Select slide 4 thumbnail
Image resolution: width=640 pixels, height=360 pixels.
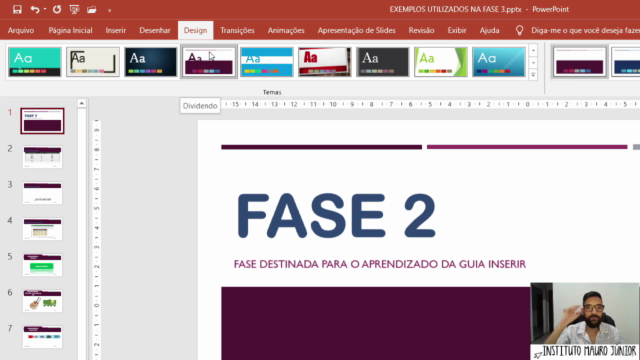click(42, 229)
